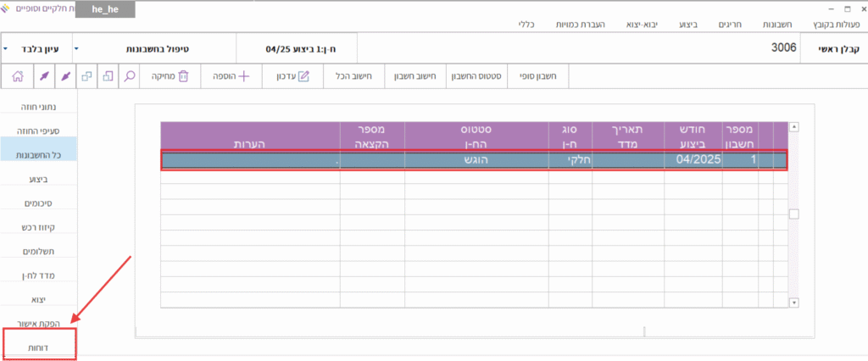This screenshot has height=361, width=868.
Task: Open the יבוא-יצוא menu
Action: (x=648, y=25)
